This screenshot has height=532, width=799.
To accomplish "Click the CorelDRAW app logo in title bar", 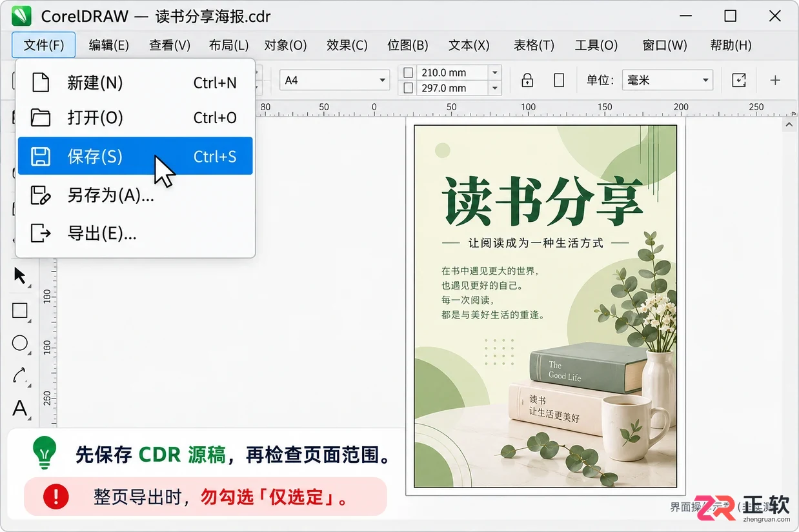I will (x=22, y=15).
